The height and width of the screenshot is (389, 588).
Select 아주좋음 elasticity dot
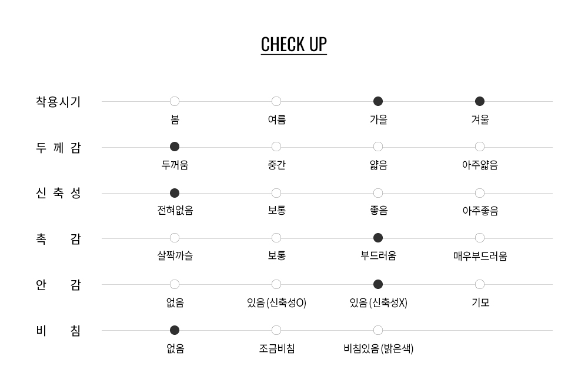[x=480, y=193]
